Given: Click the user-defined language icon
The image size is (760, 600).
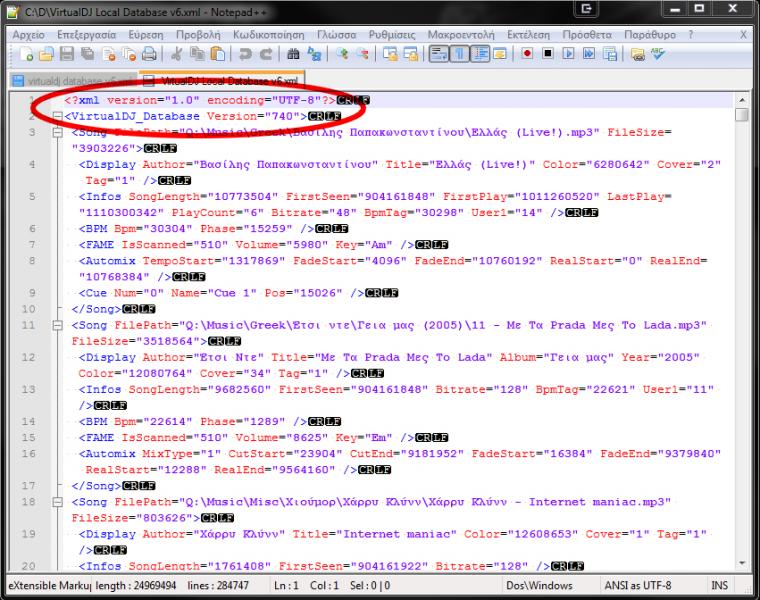Looking at the screenshot, I should (500, 54).
